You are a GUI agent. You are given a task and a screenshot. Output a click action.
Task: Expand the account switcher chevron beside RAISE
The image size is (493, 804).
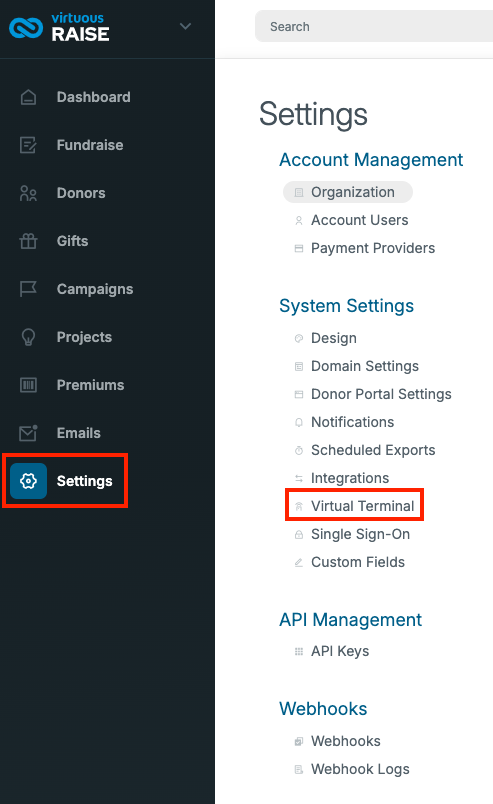(x=185, y=26)
